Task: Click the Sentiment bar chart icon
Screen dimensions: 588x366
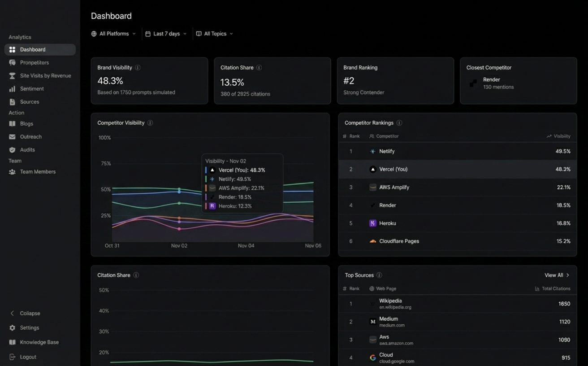Action: point(12,88)
